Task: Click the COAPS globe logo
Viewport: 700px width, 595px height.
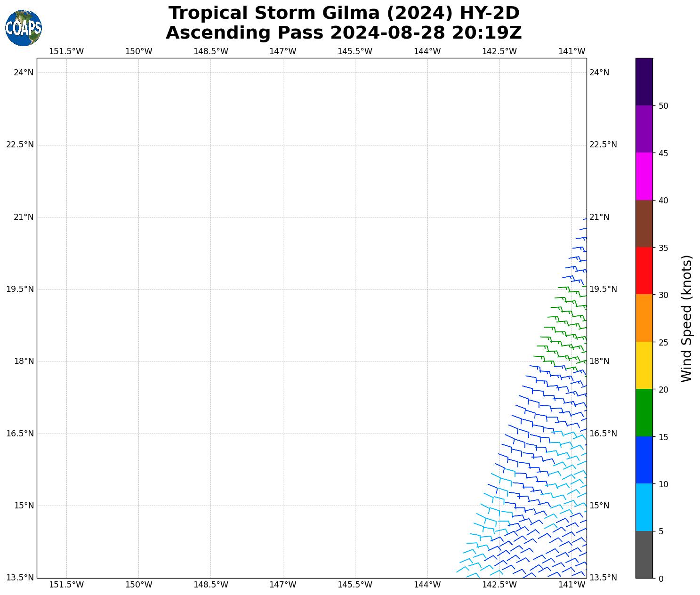Action: [24, 28]
